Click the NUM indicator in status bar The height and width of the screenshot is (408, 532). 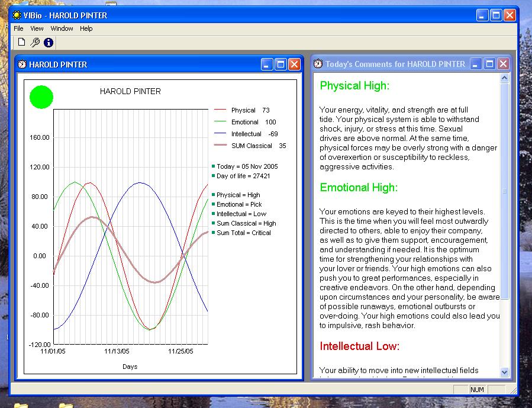coord(477,390)
